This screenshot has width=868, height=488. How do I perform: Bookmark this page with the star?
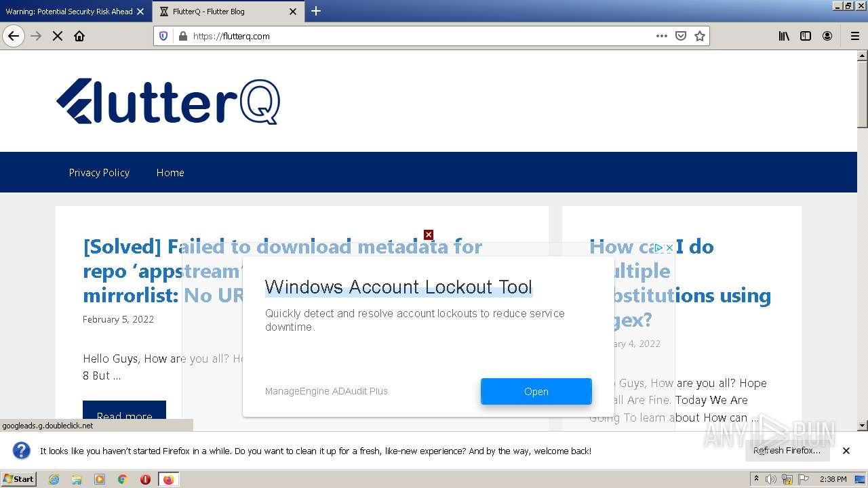click(x=700, y=36)
